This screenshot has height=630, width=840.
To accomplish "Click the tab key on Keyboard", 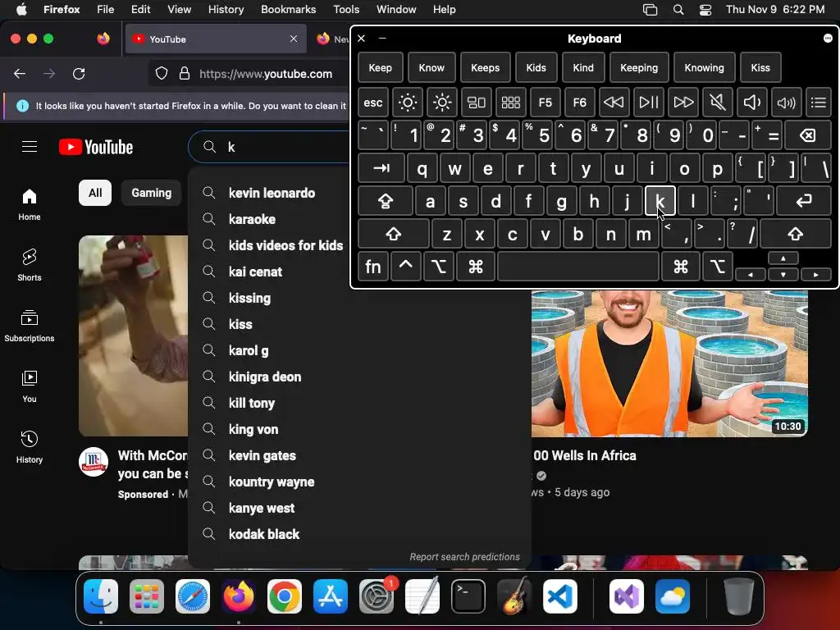I will 381,168.
